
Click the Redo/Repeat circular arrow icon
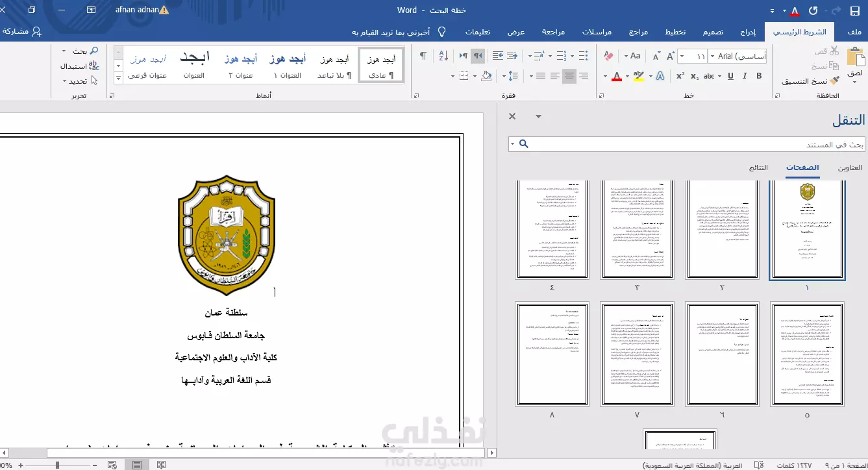coord(813,10)
